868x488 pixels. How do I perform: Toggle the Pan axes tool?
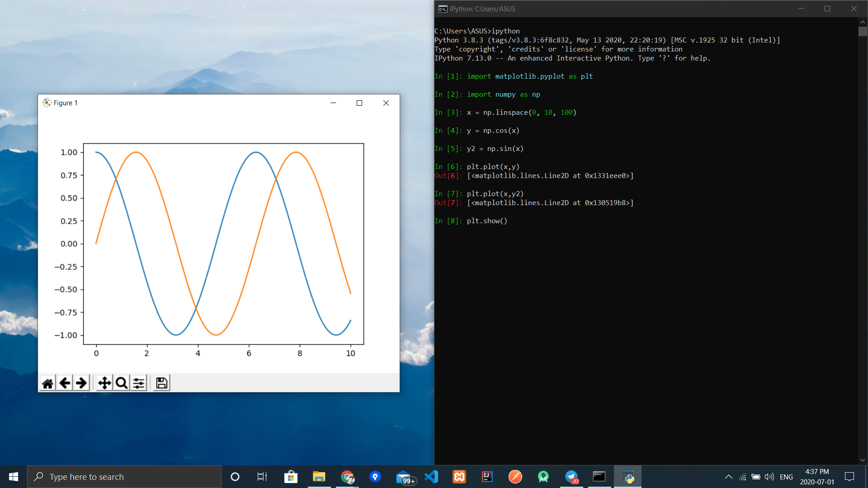104,383
